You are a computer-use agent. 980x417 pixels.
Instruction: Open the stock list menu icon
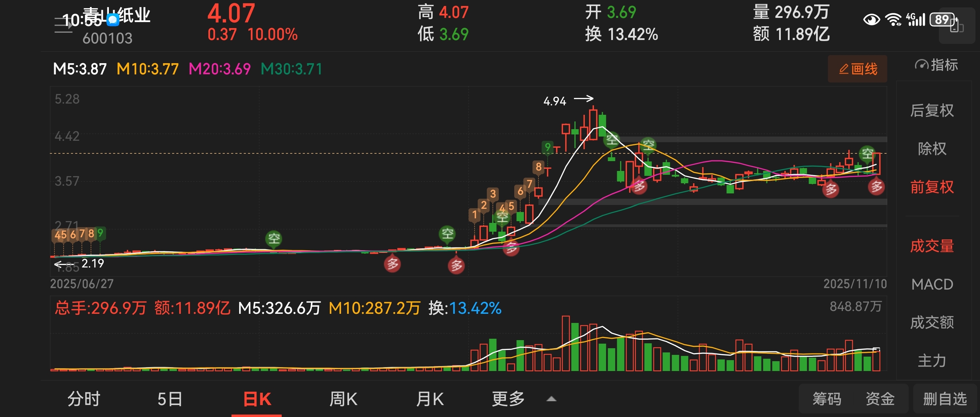63,25
